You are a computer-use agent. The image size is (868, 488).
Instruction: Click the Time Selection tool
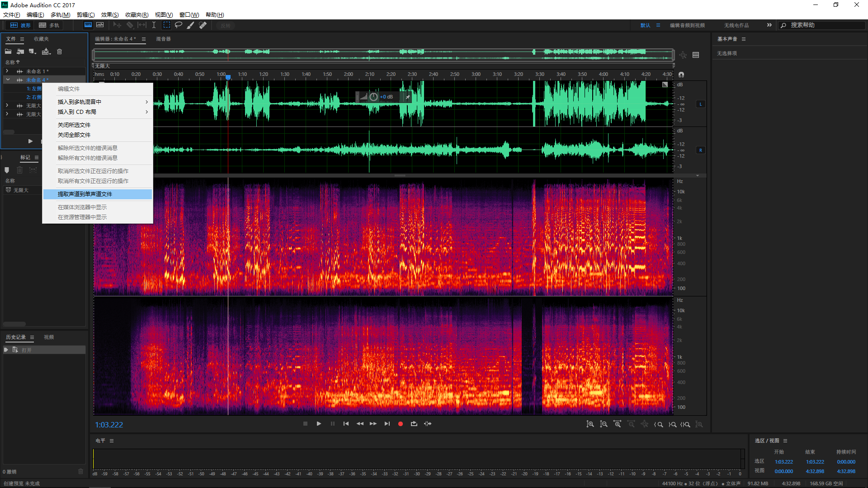point(154,25)
